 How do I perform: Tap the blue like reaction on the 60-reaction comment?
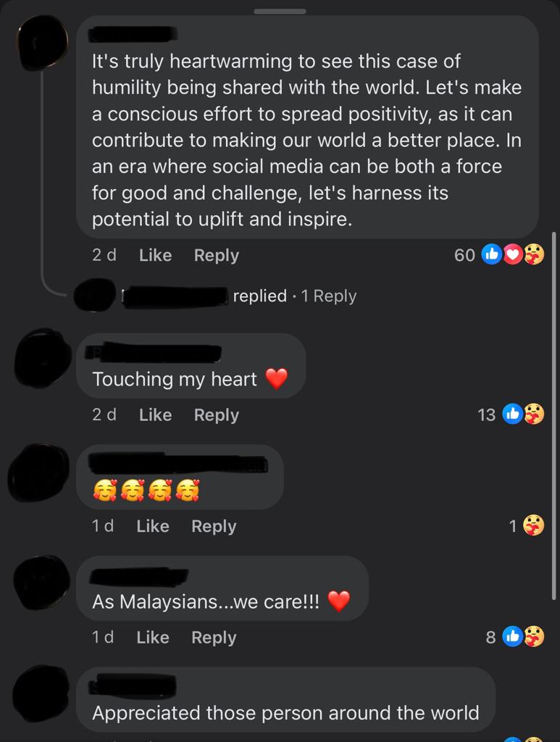click(x=492, y=254)
